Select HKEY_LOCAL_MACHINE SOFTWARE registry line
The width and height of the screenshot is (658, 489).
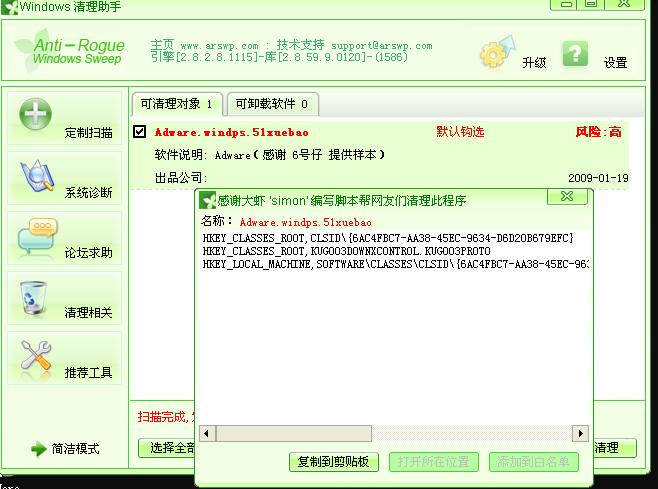pyautogui.click(x=396, y=264)
